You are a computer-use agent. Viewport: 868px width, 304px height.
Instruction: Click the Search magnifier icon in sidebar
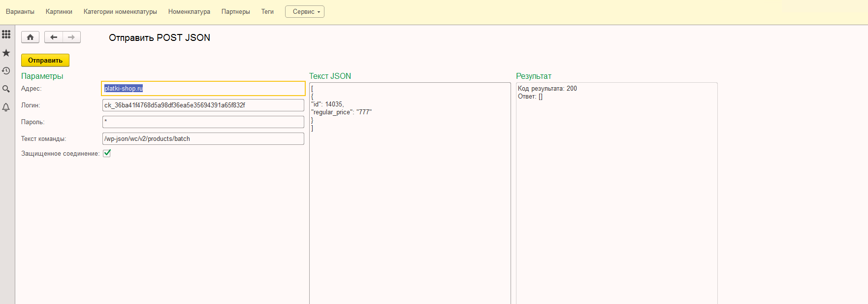pos(6,89)
